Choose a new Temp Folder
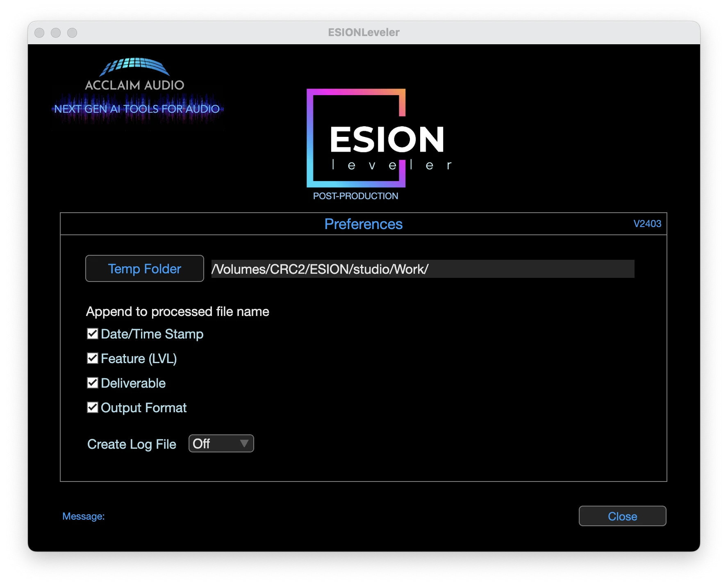The width and height of the screenshot is (728, 586). (144, 269)
